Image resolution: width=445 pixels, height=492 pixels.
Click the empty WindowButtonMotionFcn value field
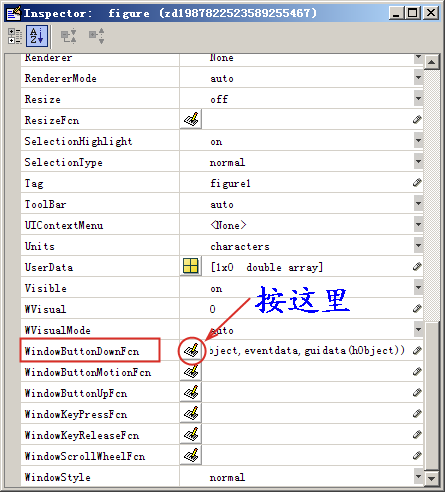coord(307,371)
